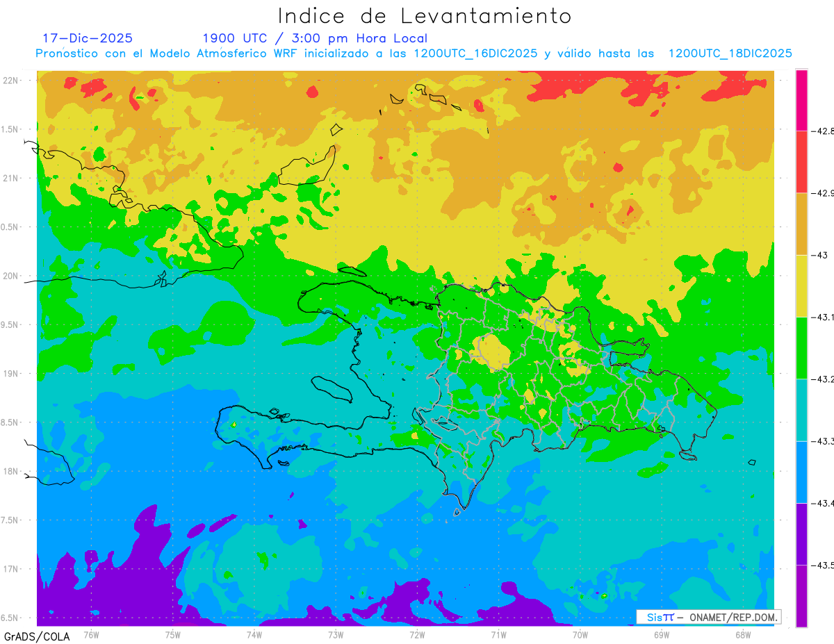Click the "0.5N" latitude label
This screenshot has height=644, width=834.
pyautogui.click(x=9, y=227)
